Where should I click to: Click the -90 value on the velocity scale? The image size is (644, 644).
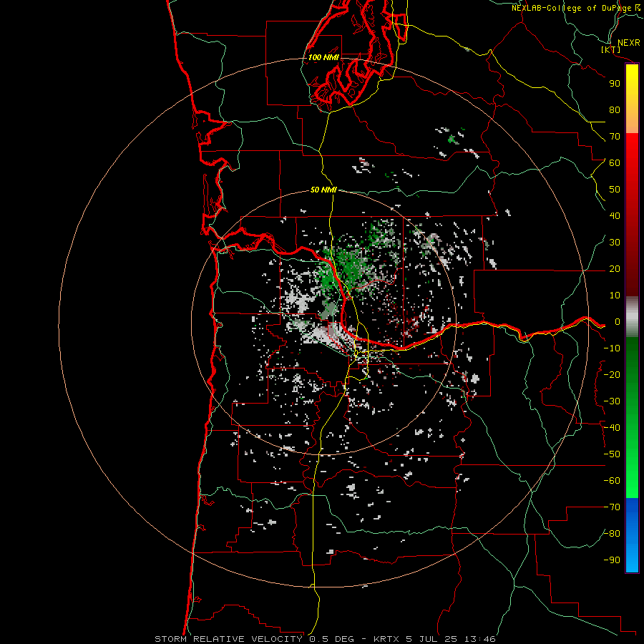[612, 560]
